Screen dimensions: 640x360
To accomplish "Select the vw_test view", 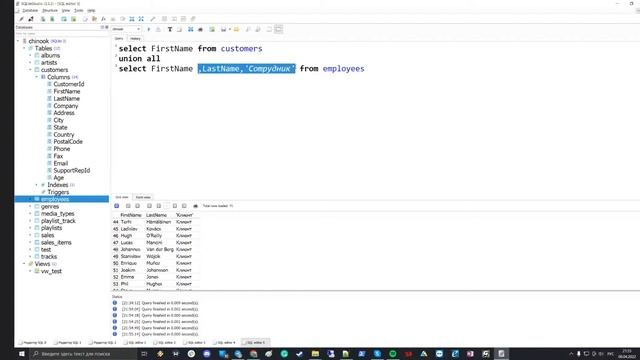I will coord(51,271).
